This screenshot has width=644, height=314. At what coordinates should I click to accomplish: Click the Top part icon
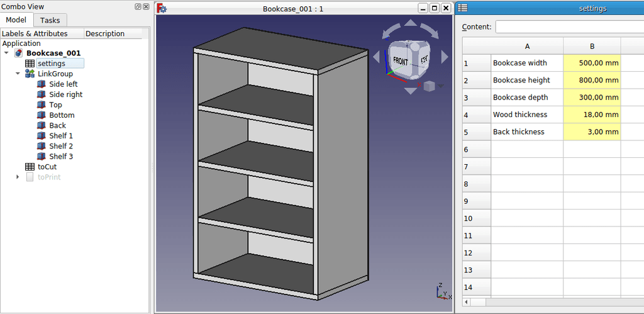(x=41, y=104)
